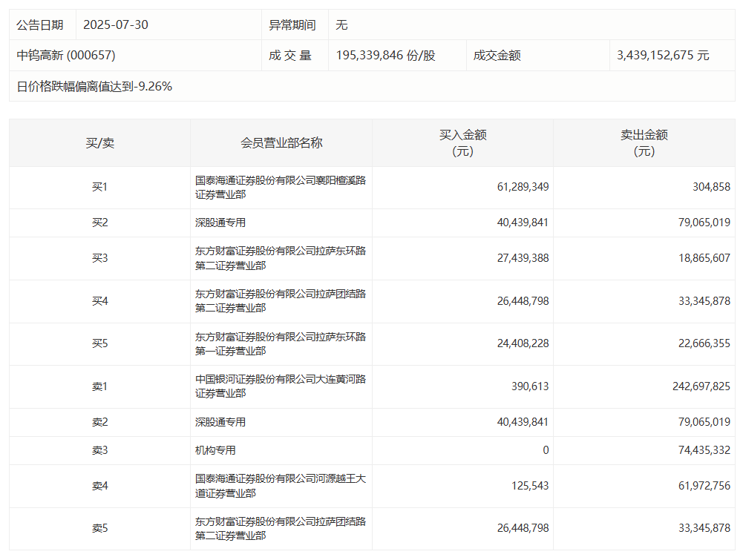This screenshot has height=560, width=743.
Task: Click buy amount 61,289,349
Action: (x=523, y=187)
